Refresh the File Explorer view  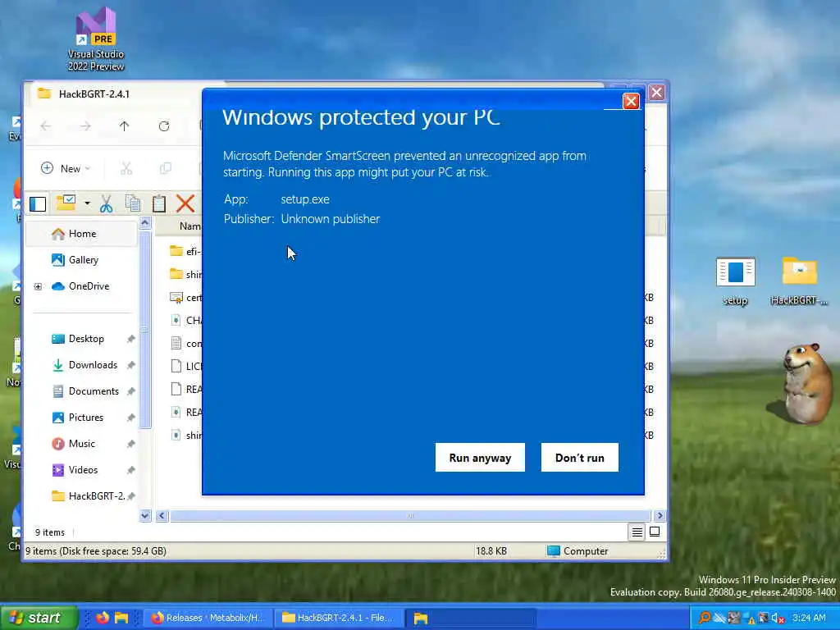pyautogui.click(x=164, y=126)
